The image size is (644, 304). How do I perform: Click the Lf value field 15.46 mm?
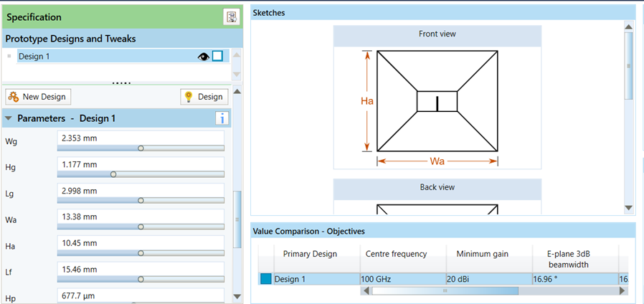click(141, 269)
